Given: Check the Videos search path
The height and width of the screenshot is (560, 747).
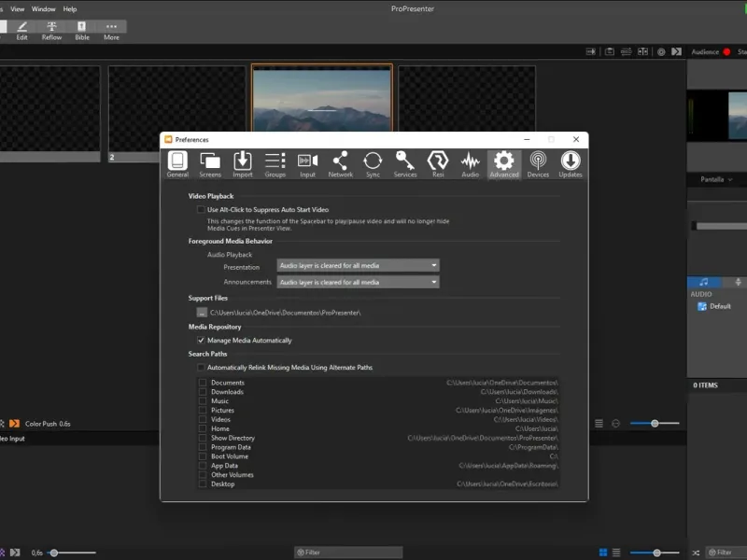Looking at the screenshot, I should (x=203, y=419).
